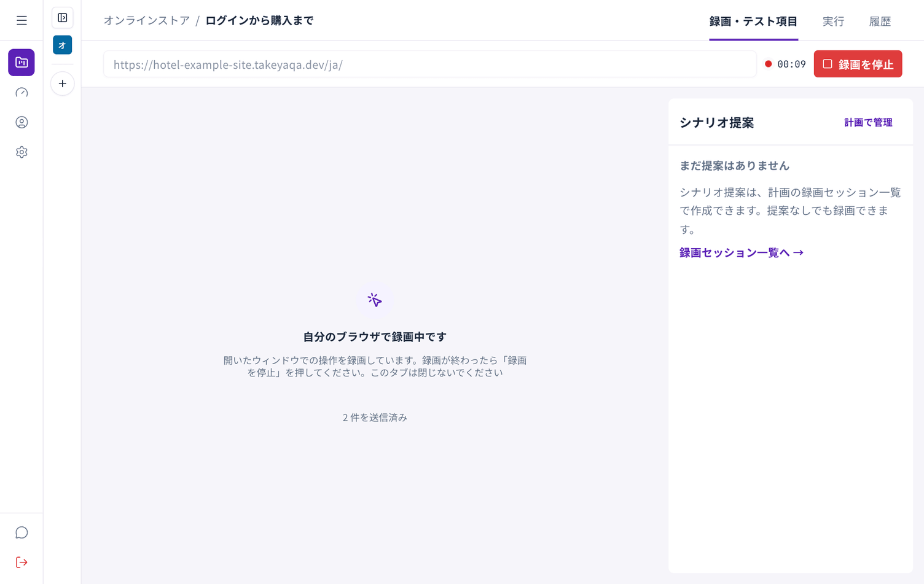Click the red logout icon
The width and height of the screenshot is (924, 584).
click(22, 563)
